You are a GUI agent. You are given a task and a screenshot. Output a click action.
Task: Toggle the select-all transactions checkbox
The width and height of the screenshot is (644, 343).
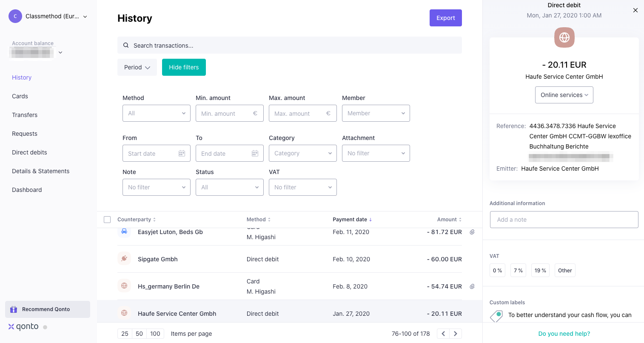(x=107, y=220)
